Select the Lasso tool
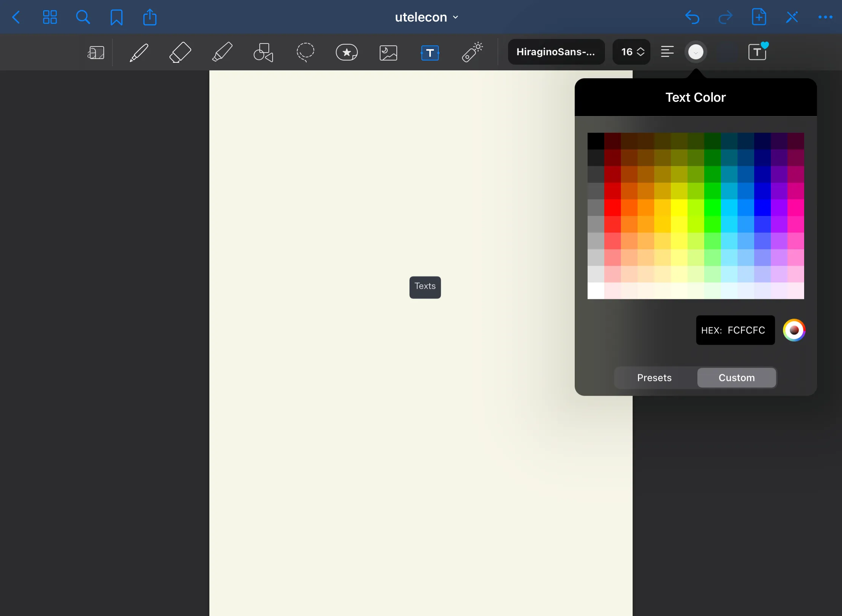This screenshot has height=616, width=842. pyautogui.click(x=305, y=52)
